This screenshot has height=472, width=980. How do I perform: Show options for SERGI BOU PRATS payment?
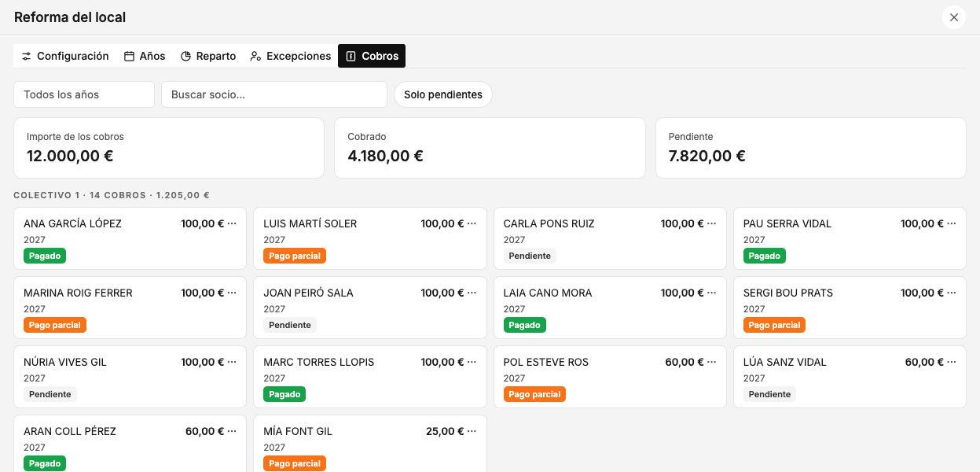(951, 293)
